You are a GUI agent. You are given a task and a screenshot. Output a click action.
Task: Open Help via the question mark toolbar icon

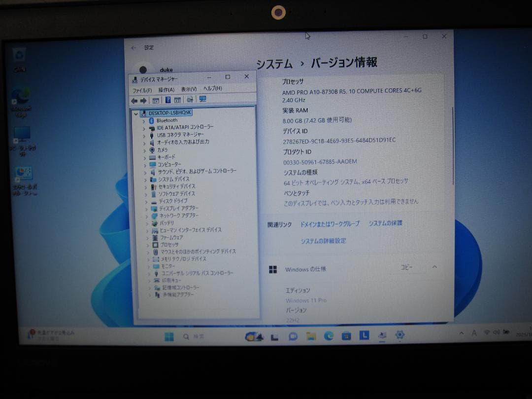(168, 99)
